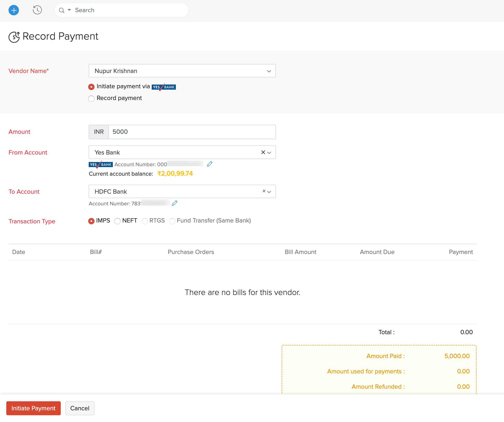Click the Initiate Payment button
Image resolution: width=504 pixels, height=422 pixels.
click(33, 408)
